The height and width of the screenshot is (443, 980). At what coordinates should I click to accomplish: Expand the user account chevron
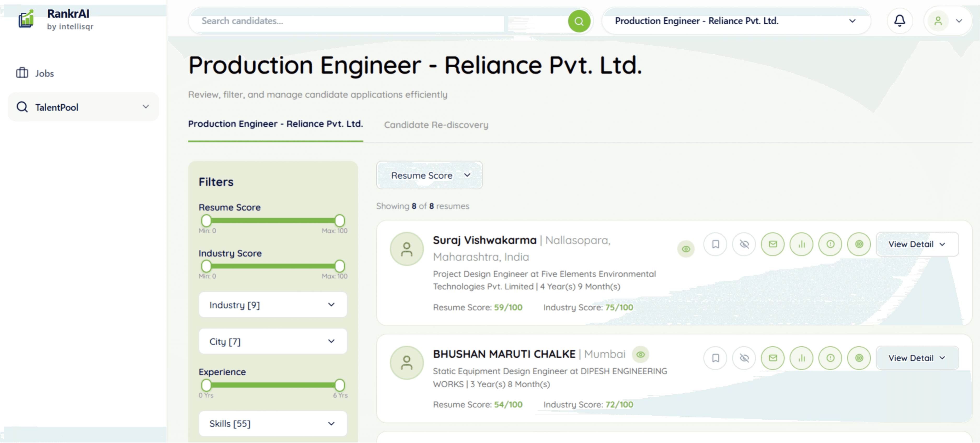click(959, 21)
